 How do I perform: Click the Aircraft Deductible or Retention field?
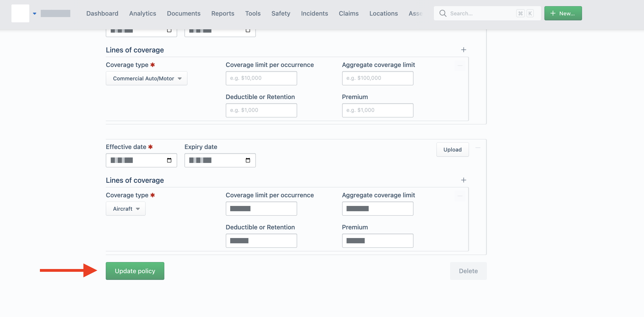tap(261, 241)
